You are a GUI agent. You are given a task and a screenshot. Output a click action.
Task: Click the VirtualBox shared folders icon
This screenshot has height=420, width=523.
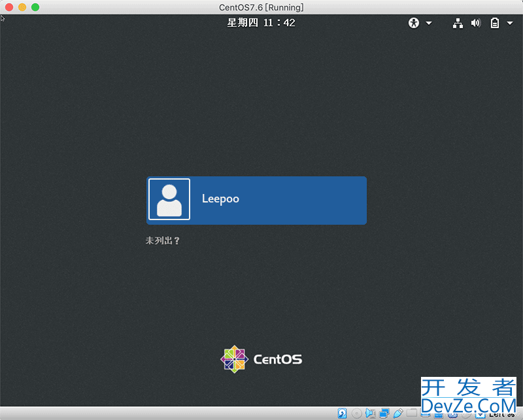(412, 413)
